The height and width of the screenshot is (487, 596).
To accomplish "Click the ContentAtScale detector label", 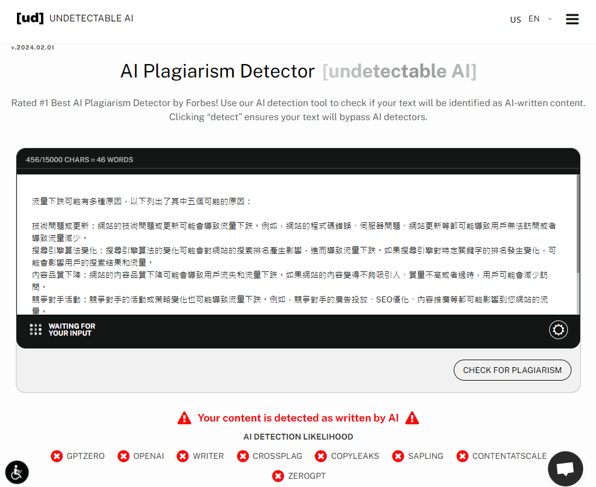I will click(509, 456).
